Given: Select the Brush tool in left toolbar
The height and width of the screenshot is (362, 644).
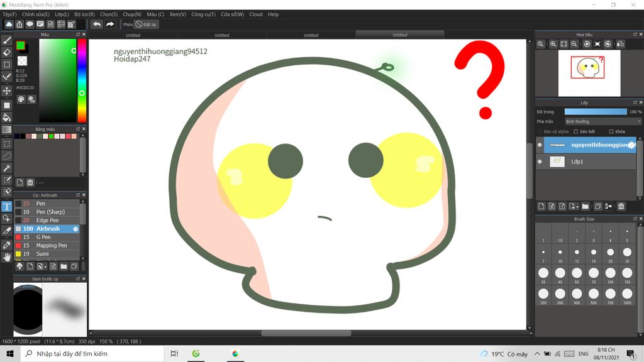Looking at the screenshot, I should coord(6,40).
